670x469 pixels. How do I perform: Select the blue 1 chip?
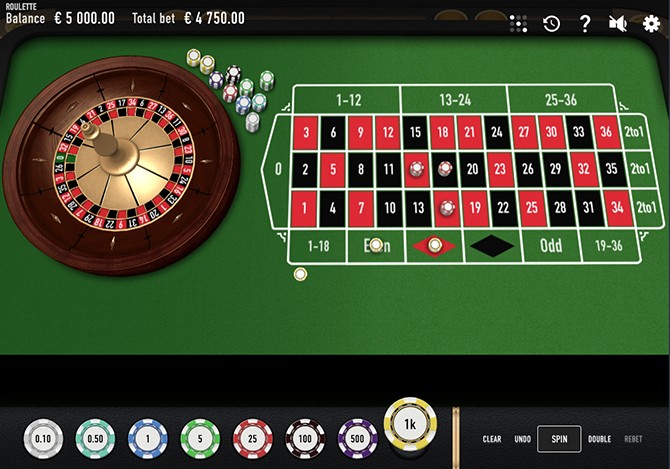pyautogui.click(x=148, y=439)
